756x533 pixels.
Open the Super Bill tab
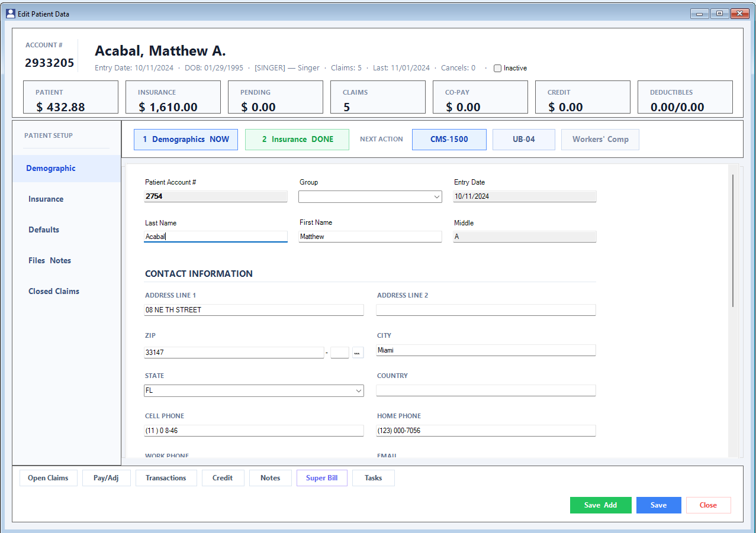tap(322, 478)
